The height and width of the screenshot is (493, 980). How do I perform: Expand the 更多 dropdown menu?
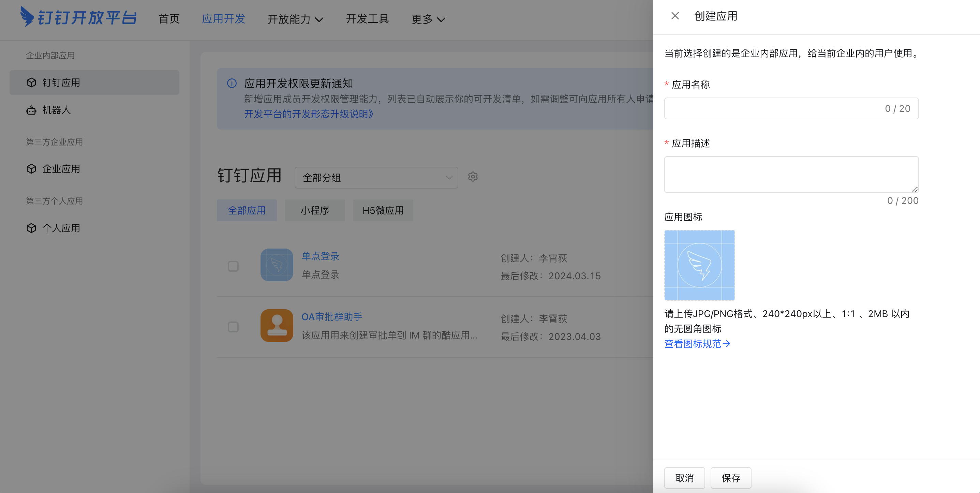[x=428, y=19]
